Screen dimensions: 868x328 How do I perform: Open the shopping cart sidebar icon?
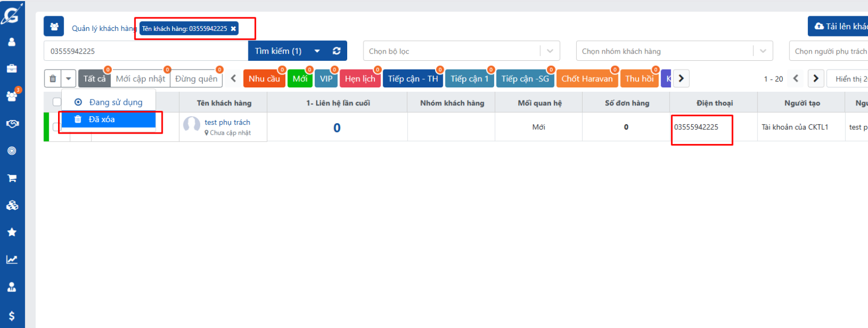[11, 178]
